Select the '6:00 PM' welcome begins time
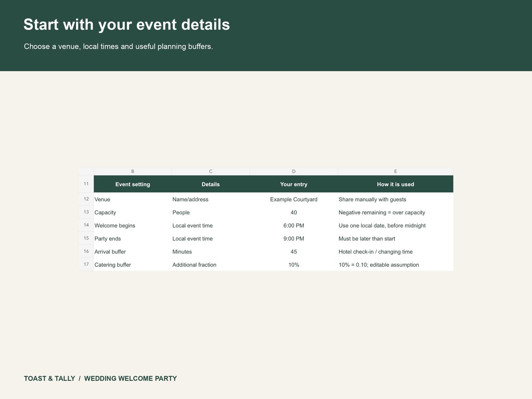The height and width of the screenshot is (399, 532). [293, 225]
